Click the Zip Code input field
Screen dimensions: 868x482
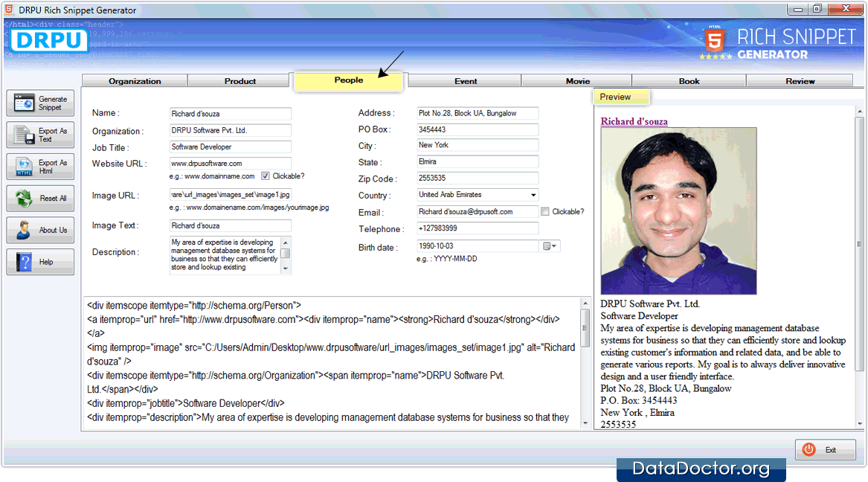click(478, 179)
